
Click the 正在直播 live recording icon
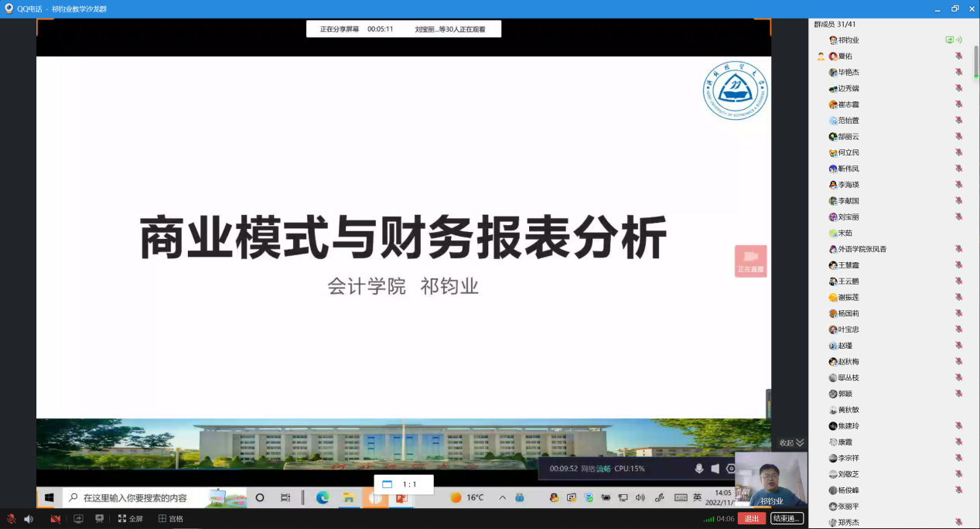tap(750, 261)
